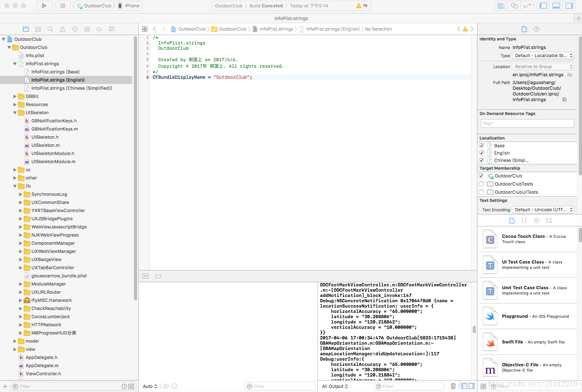The width and height of the screenshot is (582, 392).
Task: Open Location Relative to Group dropdown
Action: pyautogui.click(x=543, y=66)
